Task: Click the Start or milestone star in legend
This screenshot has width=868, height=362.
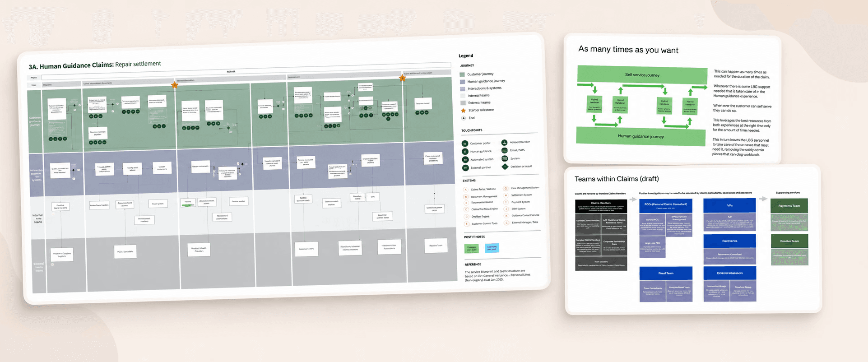Action: 463,110
